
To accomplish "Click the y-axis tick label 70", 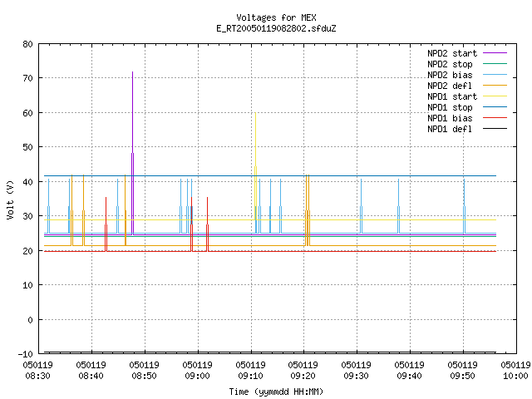I will point(27,78).
